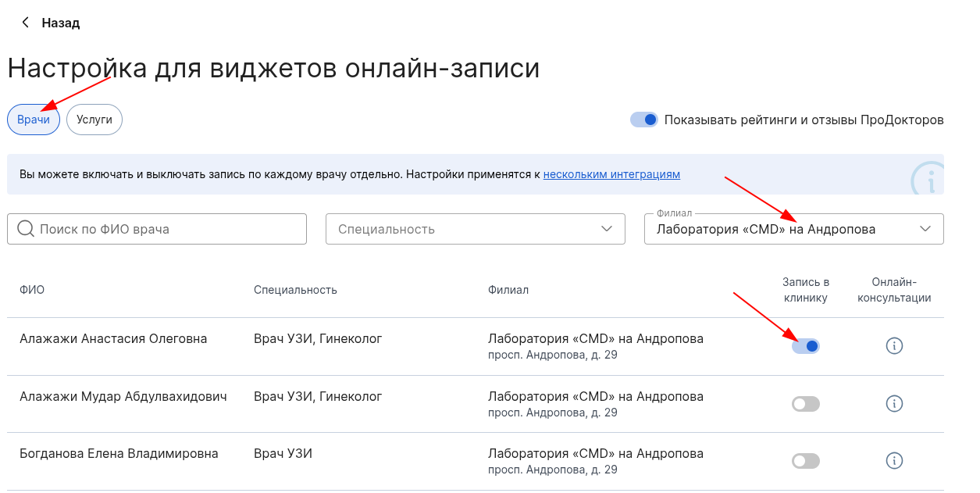Open the нескольким интеграциям link
Viewport: 980px width, 493px height.
tap(611, 174)
